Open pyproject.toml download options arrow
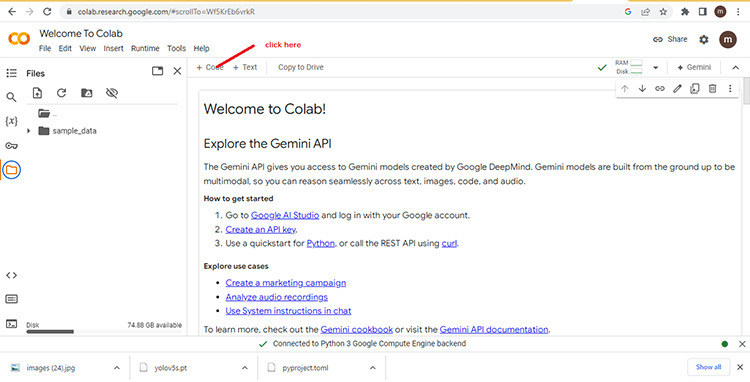 [373, 368]
